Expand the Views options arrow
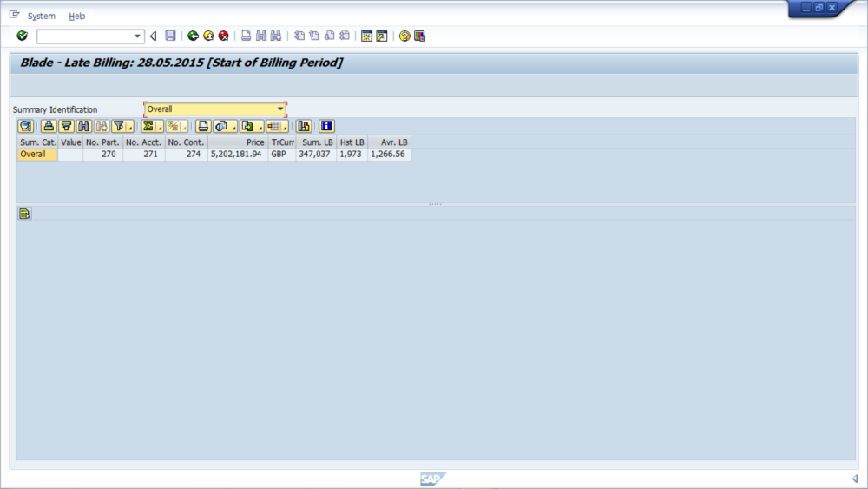 pos(234,127)
